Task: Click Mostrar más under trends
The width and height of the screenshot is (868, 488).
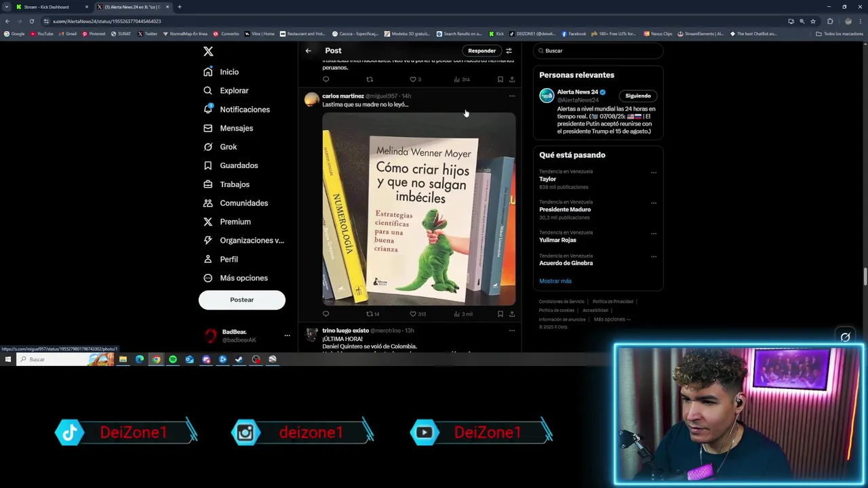Action: coord(555,281)
